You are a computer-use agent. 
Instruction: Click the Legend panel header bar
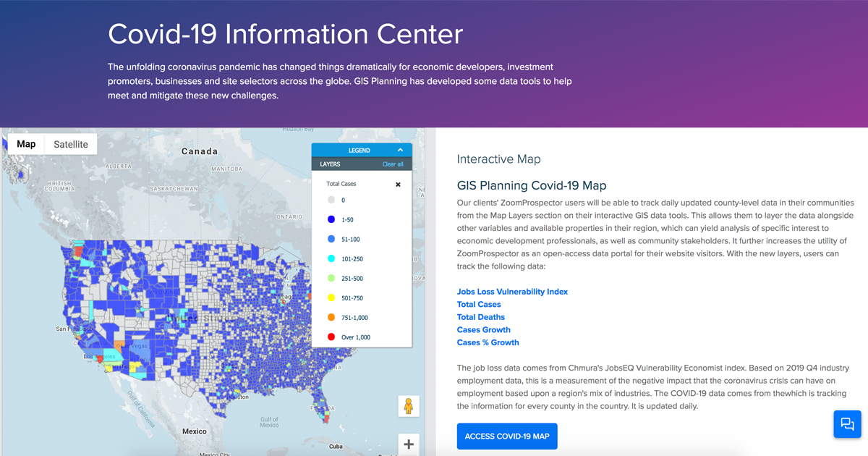coord(359,150)
